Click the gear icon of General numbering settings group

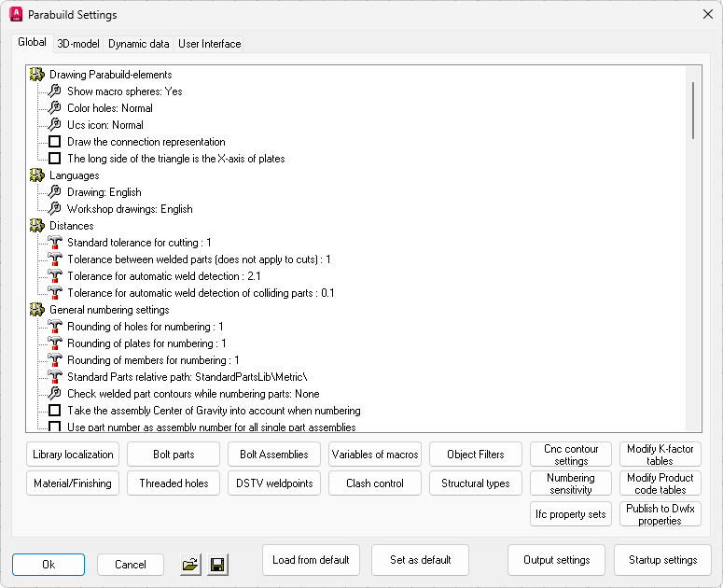coord(37,310)
